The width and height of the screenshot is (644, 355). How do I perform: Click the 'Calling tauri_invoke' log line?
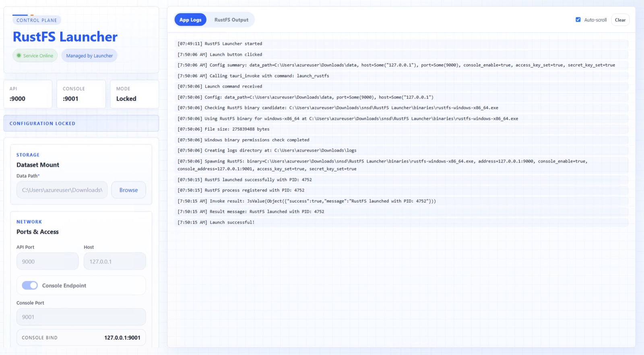(402, 76)
